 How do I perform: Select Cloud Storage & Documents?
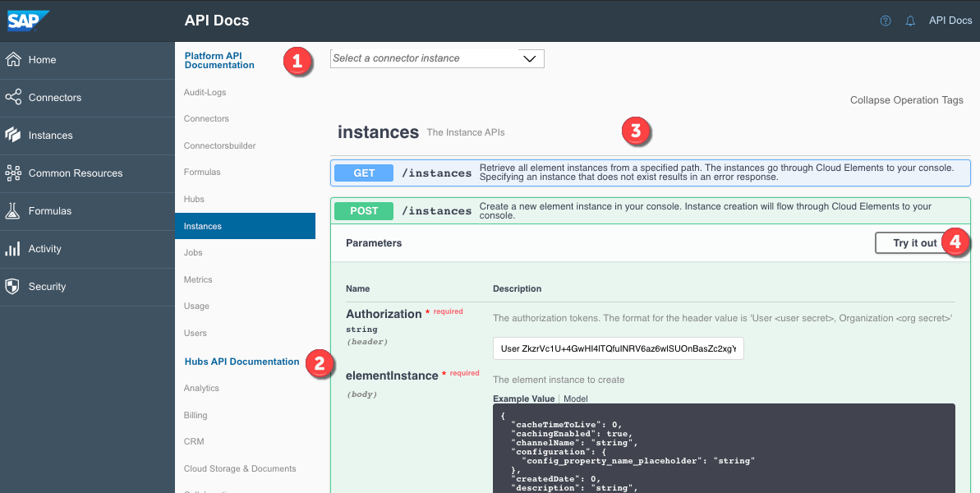tap(240, 468)
